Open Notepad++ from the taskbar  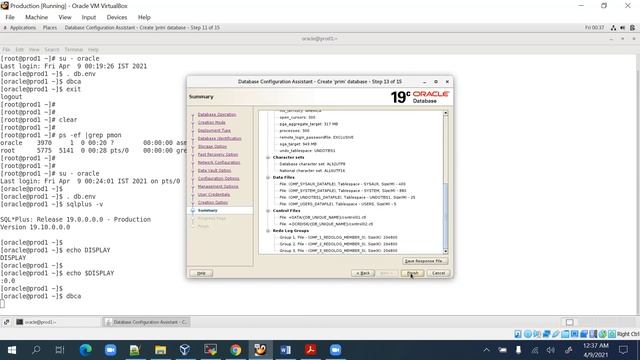pos(135,350)
